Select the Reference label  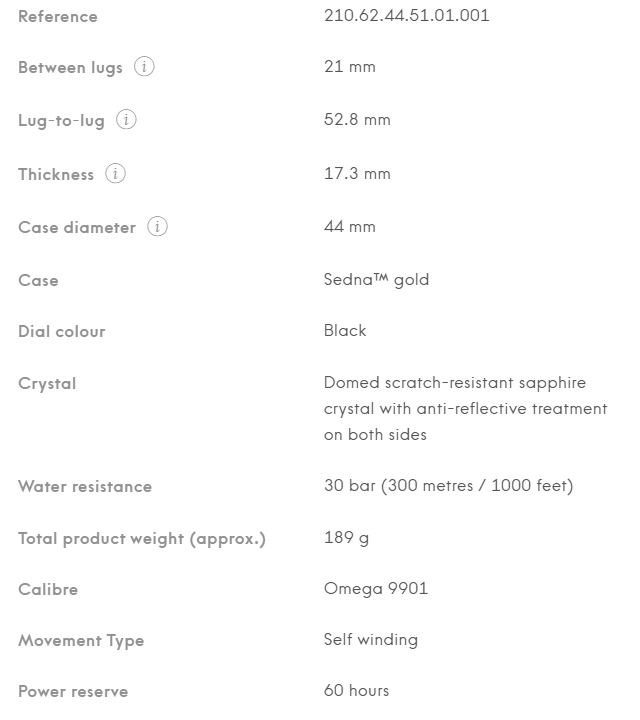(58, 17)
